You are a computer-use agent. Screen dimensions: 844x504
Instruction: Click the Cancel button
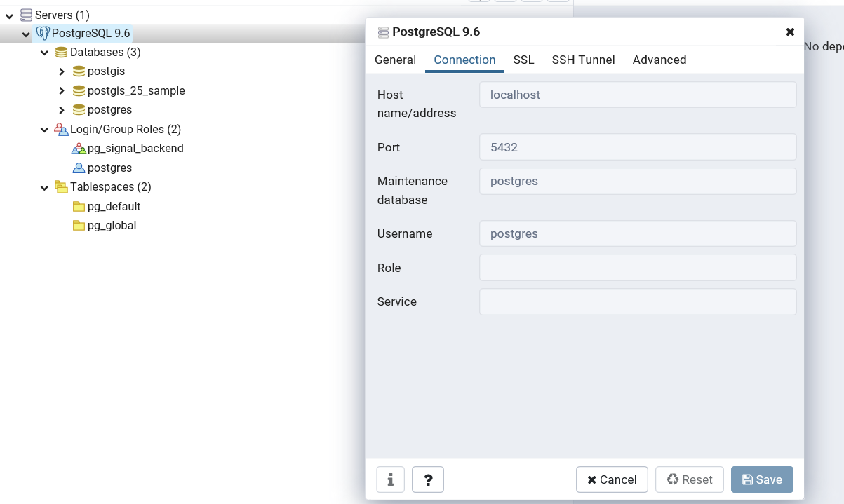coord(612,479)
